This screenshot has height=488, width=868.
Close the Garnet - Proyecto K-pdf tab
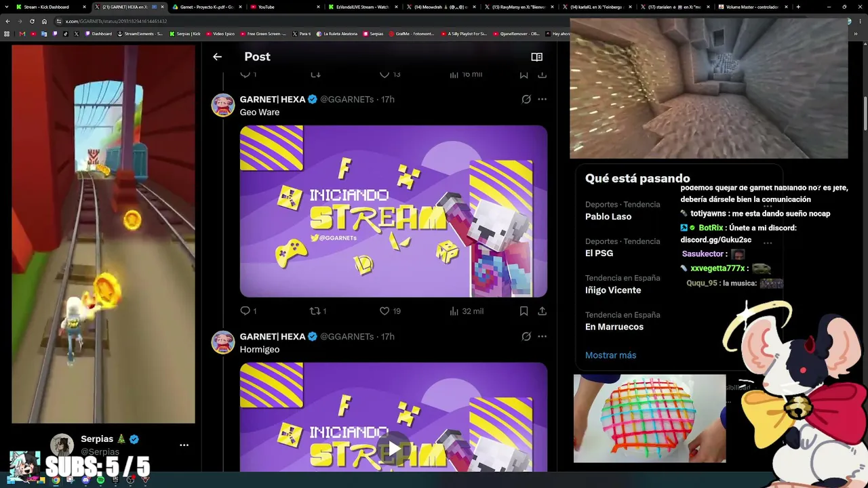(x=239, y=7)
